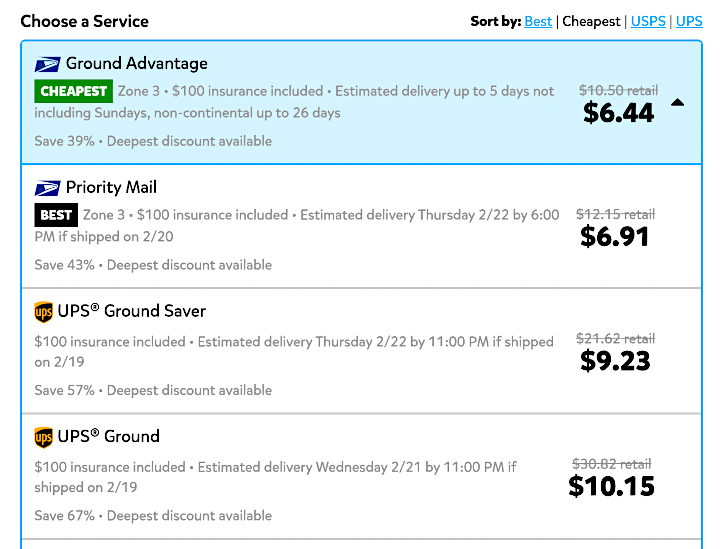Viewport: 720px width, 549px height.
Task: Select the UPS Ground Saver service title
Action: tap(131, 311)
